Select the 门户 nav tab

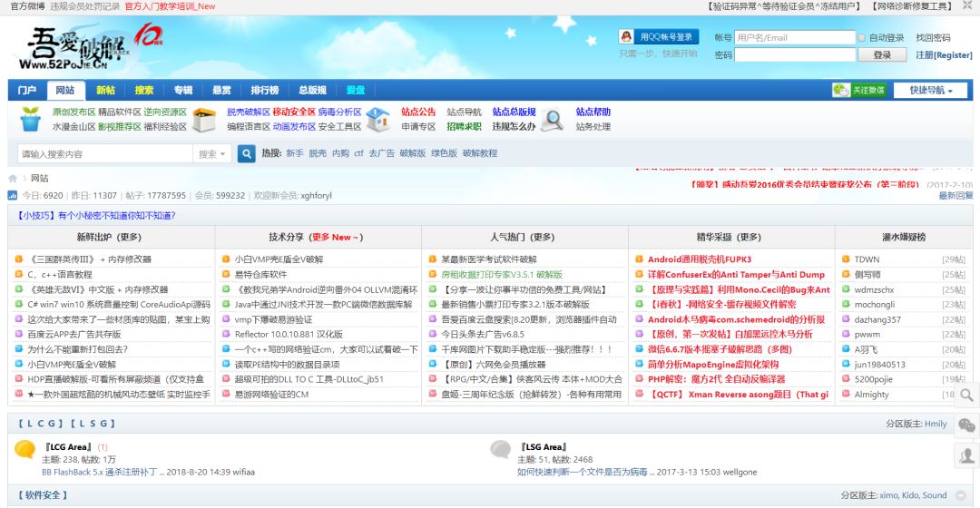[27, 90]
